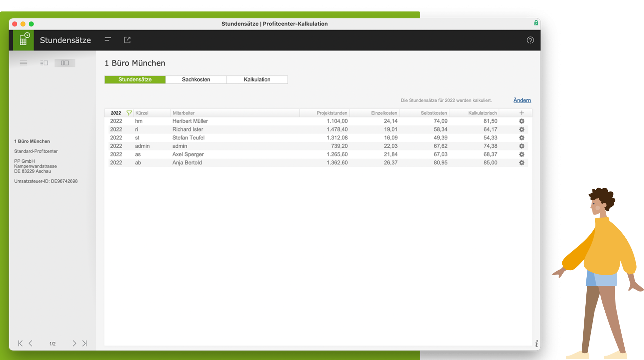Screen dimensions: 644x360
Task: Add a new row with plus icon
Action: (x=522, y=113)
